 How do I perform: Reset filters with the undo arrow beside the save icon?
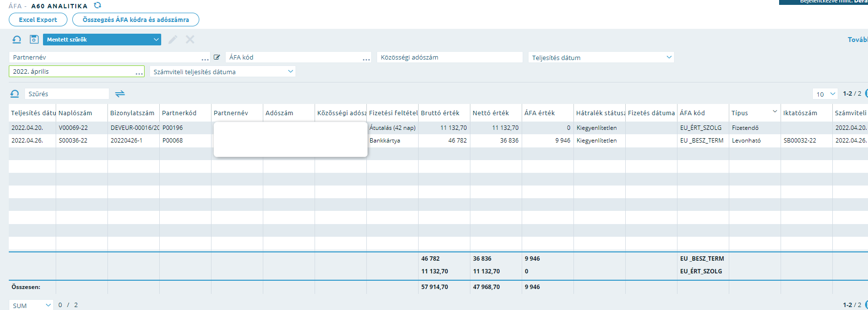17,40
